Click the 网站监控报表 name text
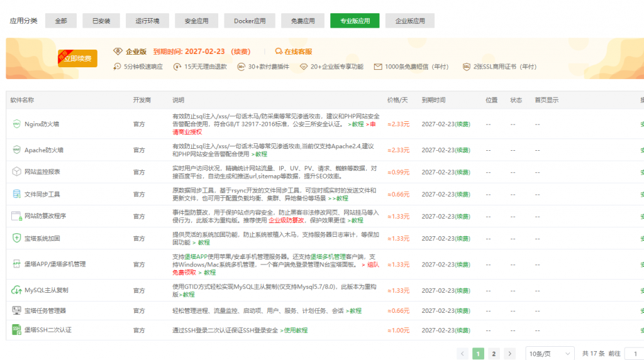 pos(42,172)
